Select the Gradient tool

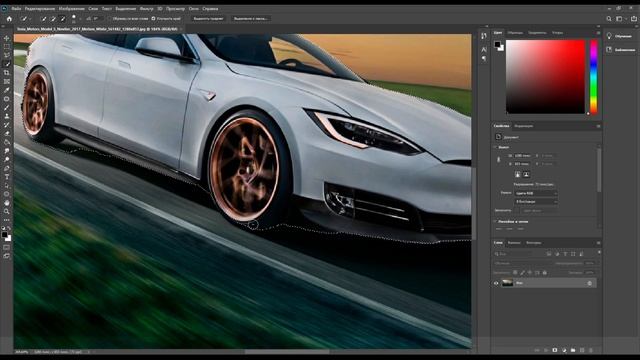[x=7, y=142]
